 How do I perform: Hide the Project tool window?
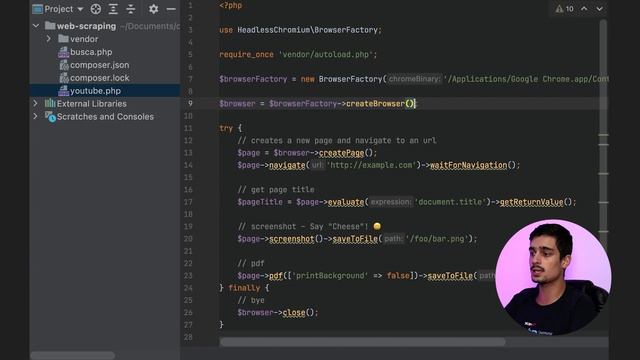click(171, 9)
